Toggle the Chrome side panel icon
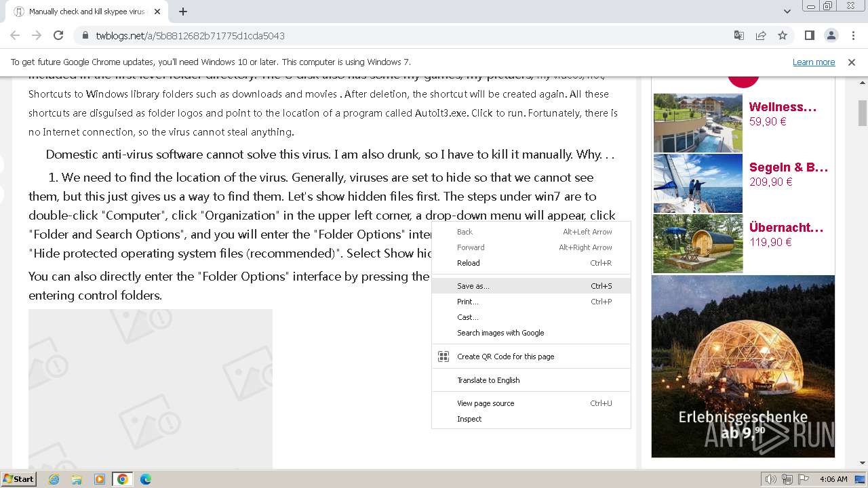The image size is (868, 488). tap(809, 35)
